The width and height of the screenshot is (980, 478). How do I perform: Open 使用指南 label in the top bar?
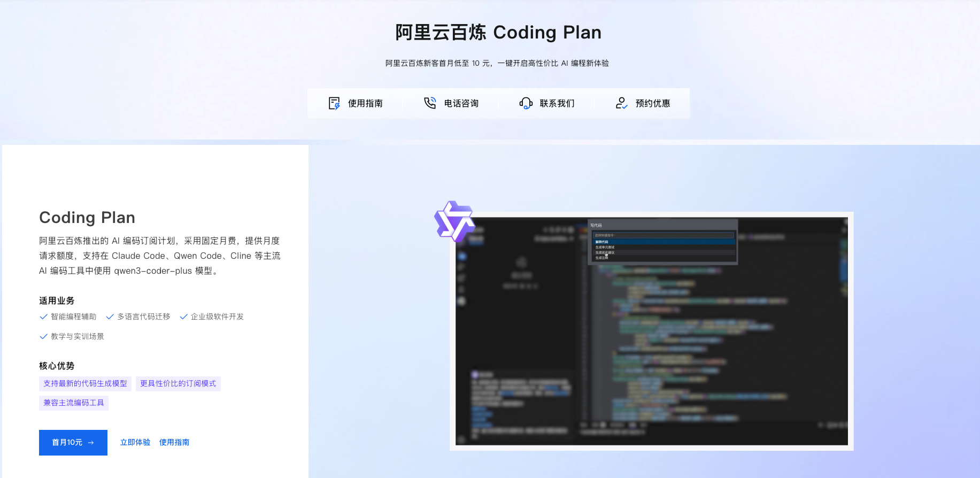coord(365,103)
